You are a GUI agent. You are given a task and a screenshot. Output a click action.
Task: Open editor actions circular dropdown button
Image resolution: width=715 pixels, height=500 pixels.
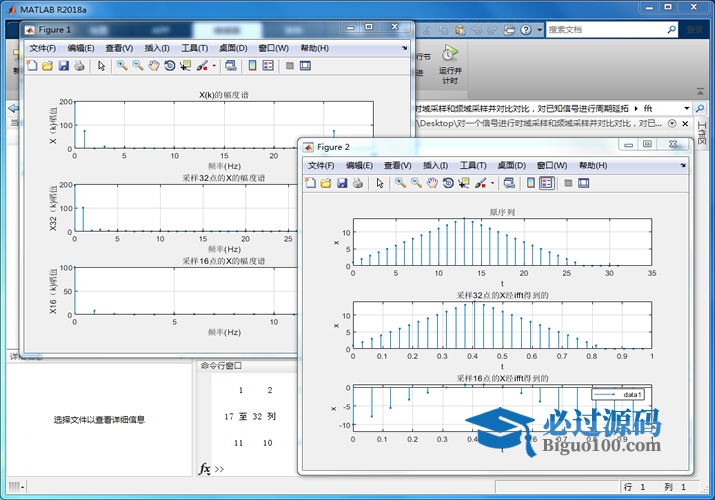tap(672, 124)
